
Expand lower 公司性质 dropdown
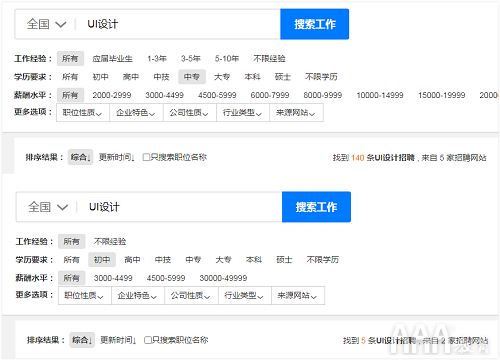click(x=191, y=295)
